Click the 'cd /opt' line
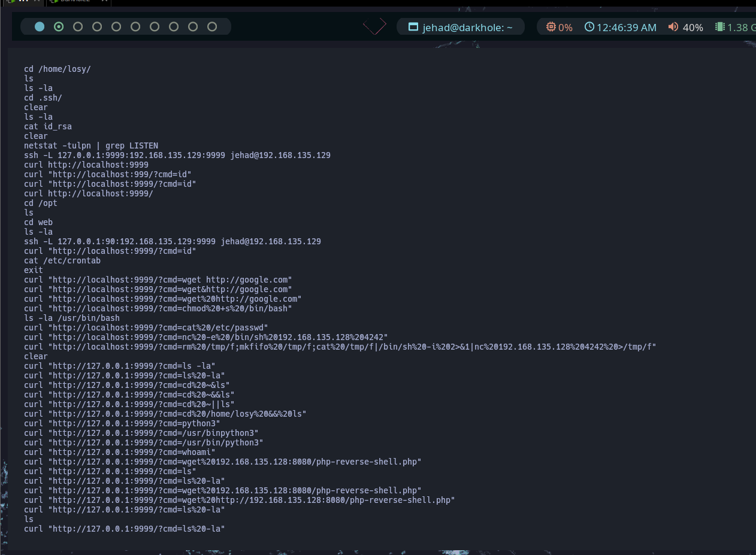 tap(41, 203)
